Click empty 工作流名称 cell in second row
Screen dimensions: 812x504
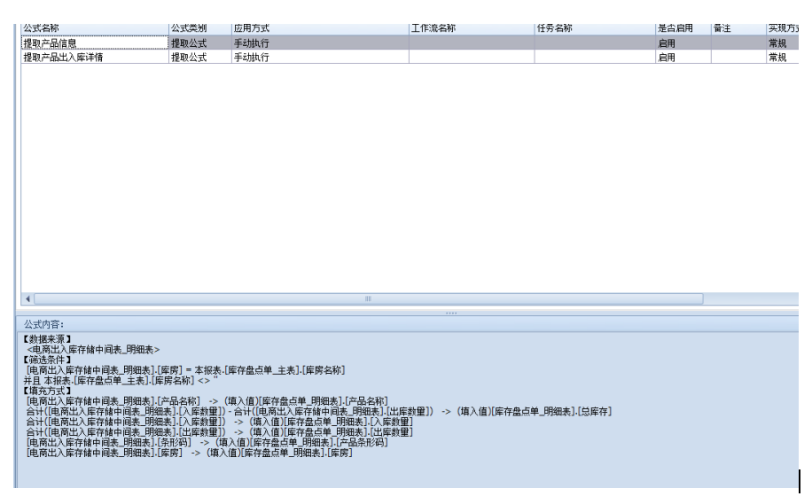[470, 57]
